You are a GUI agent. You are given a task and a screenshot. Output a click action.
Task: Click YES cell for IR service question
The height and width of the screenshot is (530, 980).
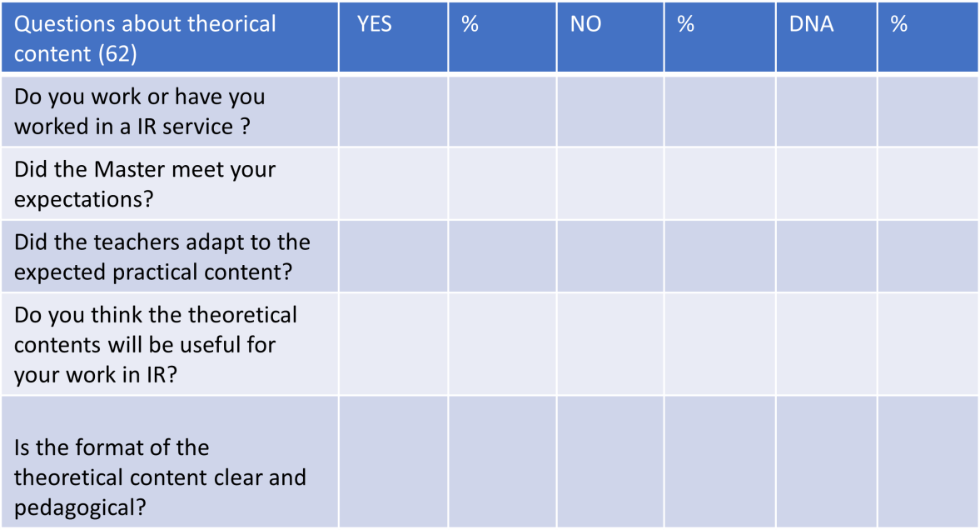pyautogui.click(x=393, y=112)
